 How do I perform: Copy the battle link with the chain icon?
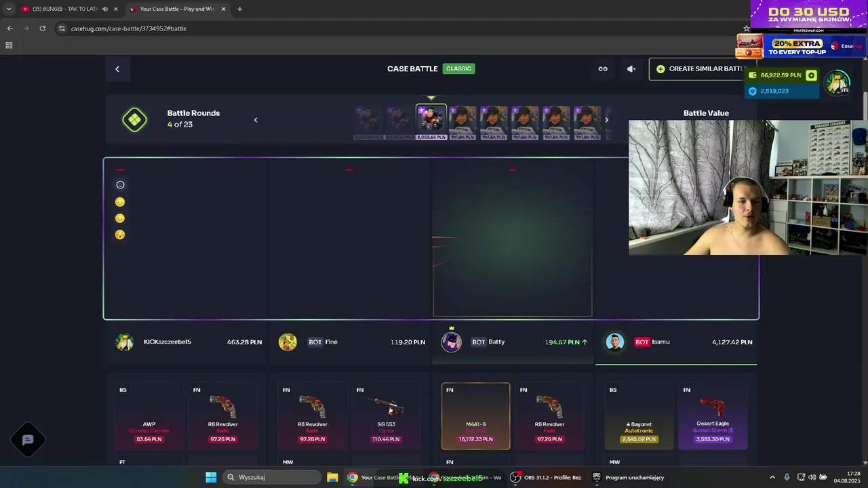603,68
